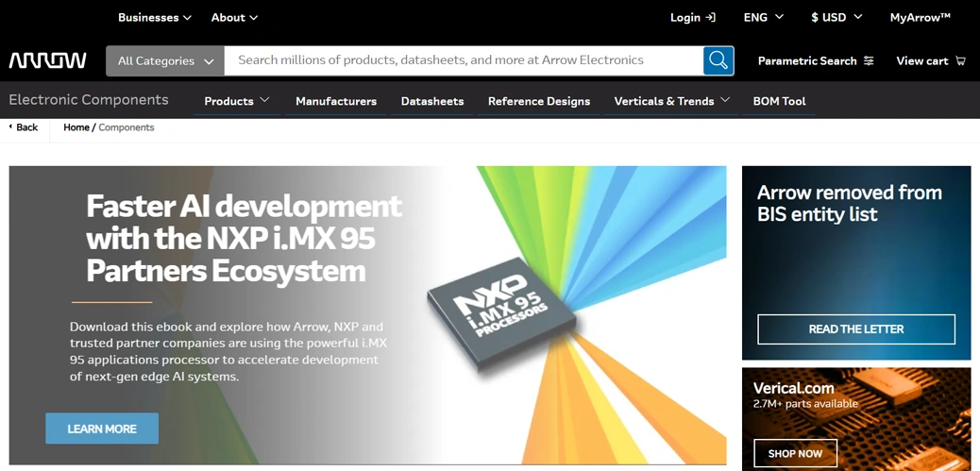Image resolution: width=980 pixels, height=471 pixels.
Task: Click the Download this ebook description paragraph
Action: pyautogui.click(x=227, y=352)
